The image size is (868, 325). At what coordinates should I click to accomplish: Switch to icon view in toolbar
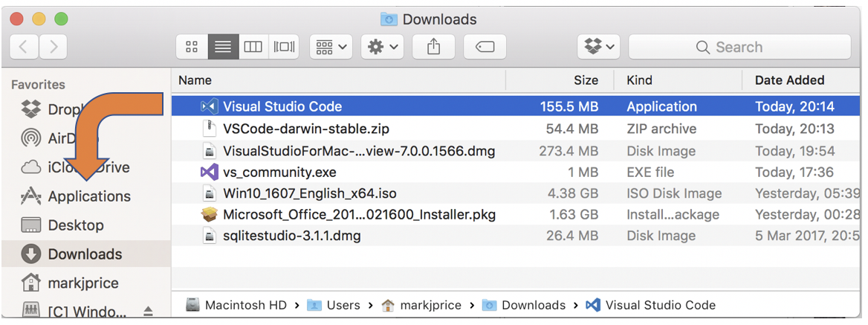pos(192,47)
